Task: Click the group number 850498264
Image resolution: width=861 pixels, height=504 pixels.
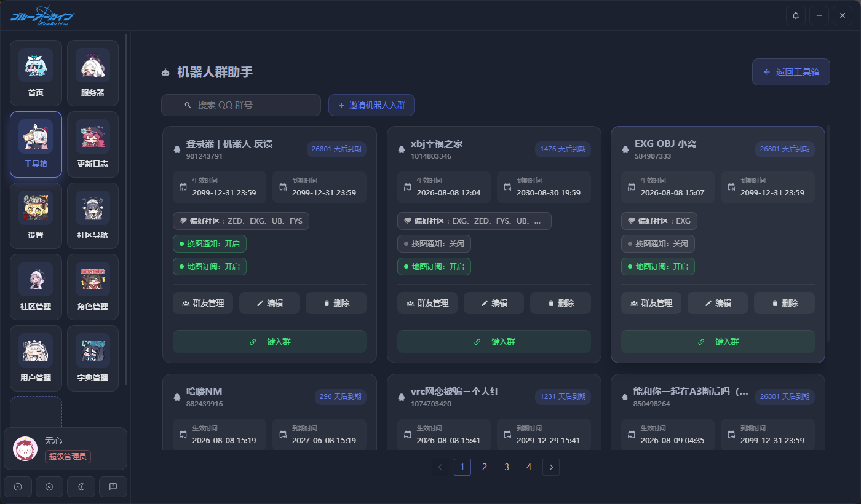Action: tap(653, 404)
